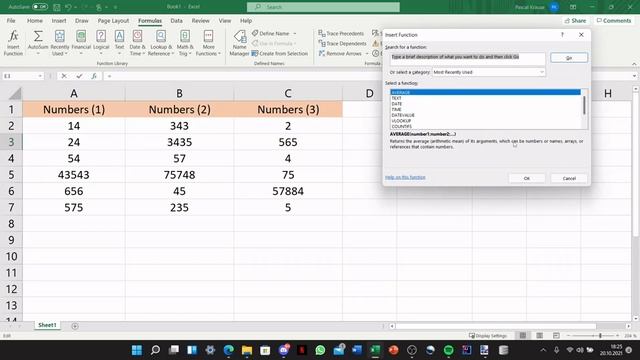This screenshot has width=640, height=360.
Task: Open the Name Box dropdown arrow
Action: pyautogui.click(x=40, y=76)
